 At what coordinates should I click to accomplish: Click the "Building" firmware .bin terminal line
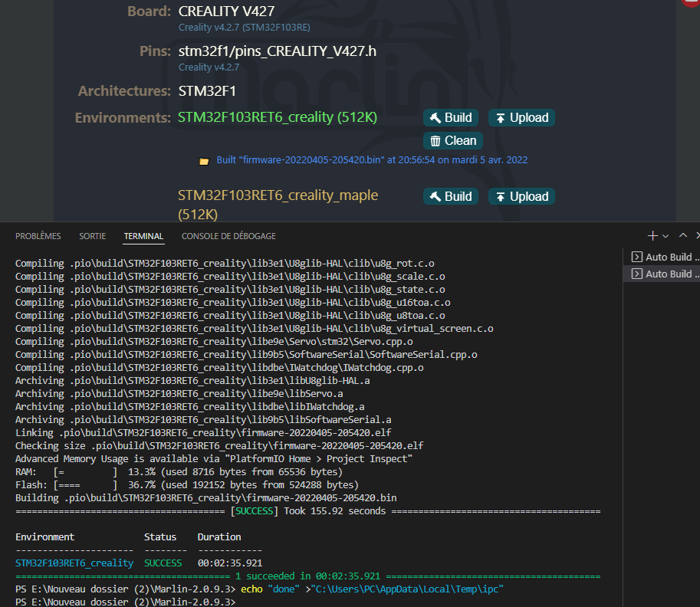tap(206, 497)
